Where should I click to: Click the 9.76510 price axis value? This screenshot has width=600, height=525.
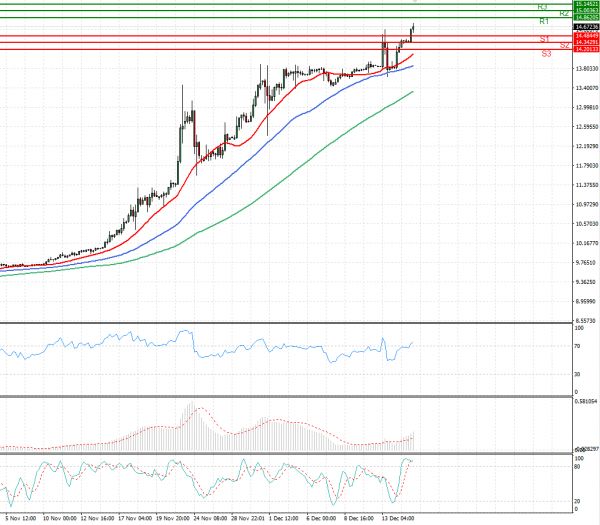[587, 262]
